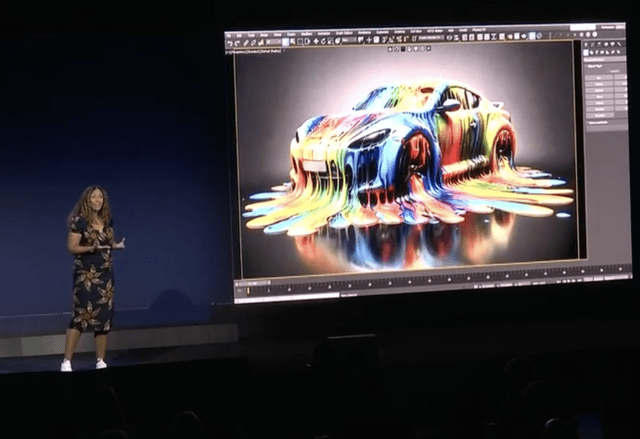The height and width of the screenshot is (439, 640).
Task: Choose the Rectangular Selection Region tool
Action: point(300,41)
